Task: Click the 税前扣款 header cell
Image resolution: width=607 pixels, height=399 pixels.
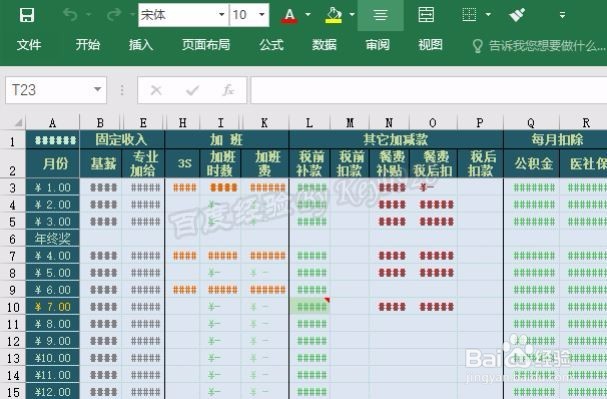Action: [350, 163]
